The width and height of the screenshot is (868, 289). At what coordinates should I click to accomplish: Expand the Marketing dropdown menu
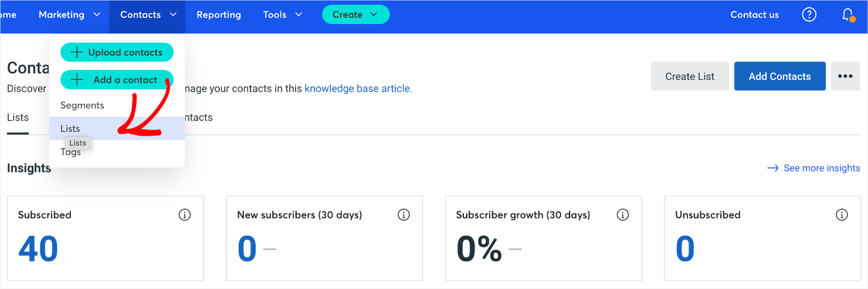(x=70, y=15)
